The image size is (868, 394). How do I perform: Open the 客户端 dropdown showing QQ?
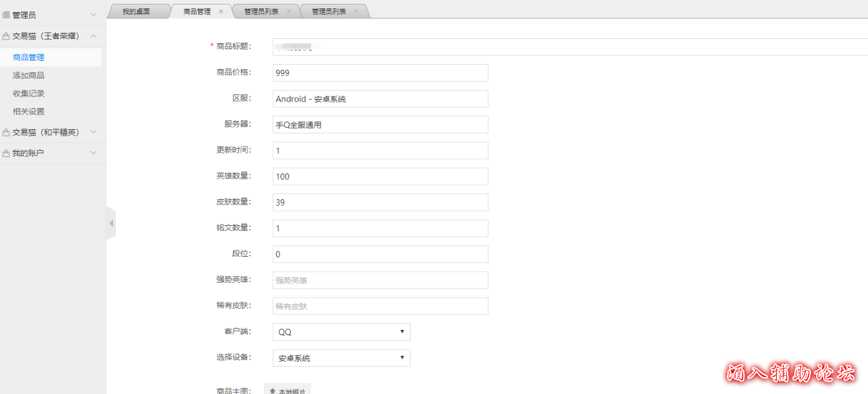click(x=341, y=332)
